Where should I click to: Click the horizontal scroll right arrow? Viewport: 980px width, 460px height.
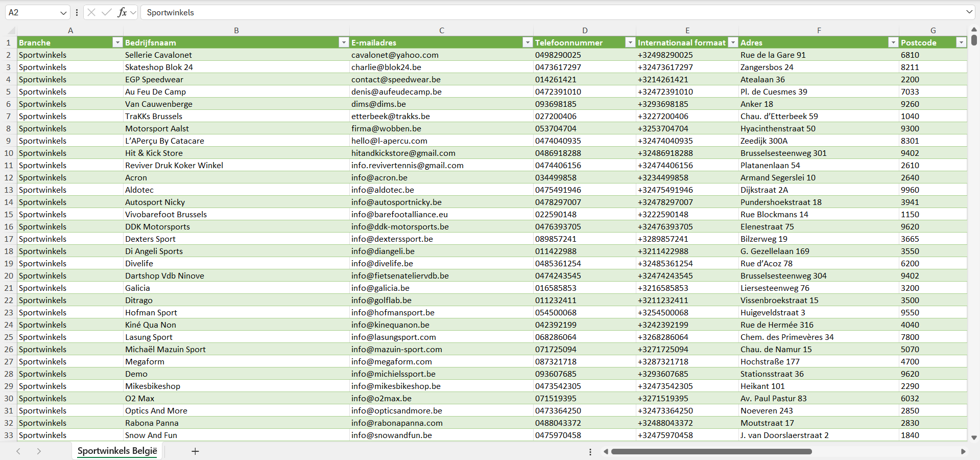click(x=963, y=451)
